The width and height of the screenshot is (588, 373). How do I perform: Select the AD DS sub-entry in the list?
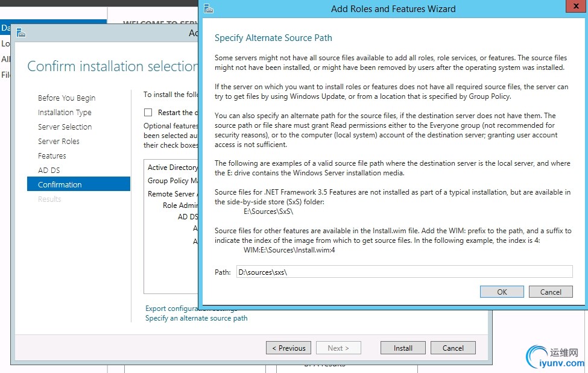point(188,217)
